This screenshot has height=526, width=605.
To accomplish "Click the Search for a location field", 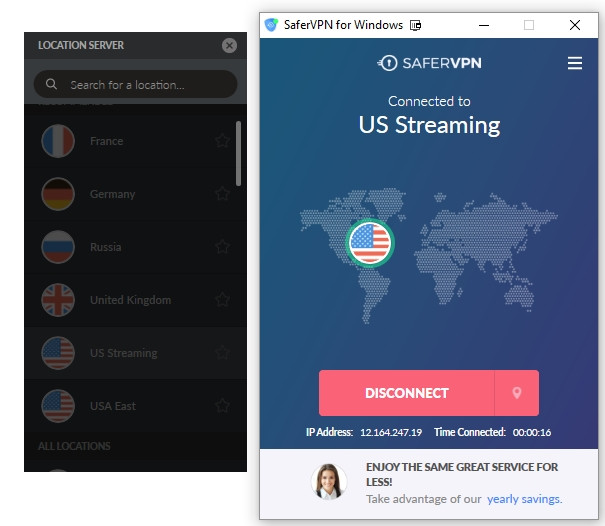I will pyautogui.click(x=145, y=85).
